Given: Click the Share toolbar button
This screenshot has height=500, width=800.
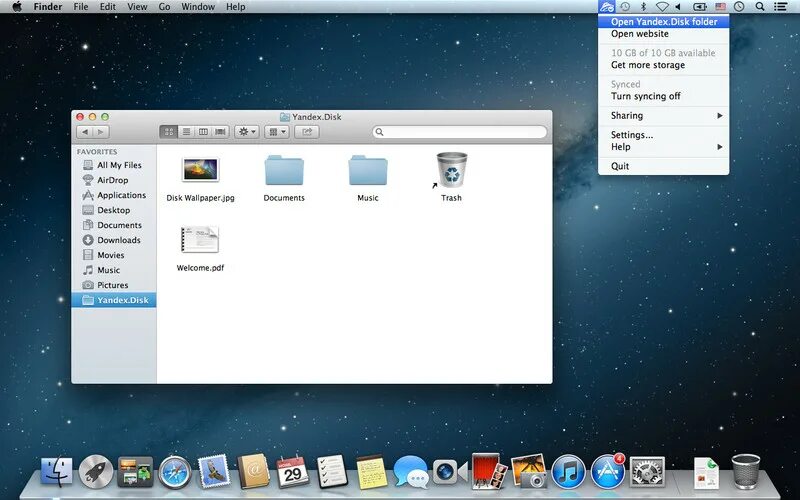Looking at the screenshot, I should [x=307, y=132].
